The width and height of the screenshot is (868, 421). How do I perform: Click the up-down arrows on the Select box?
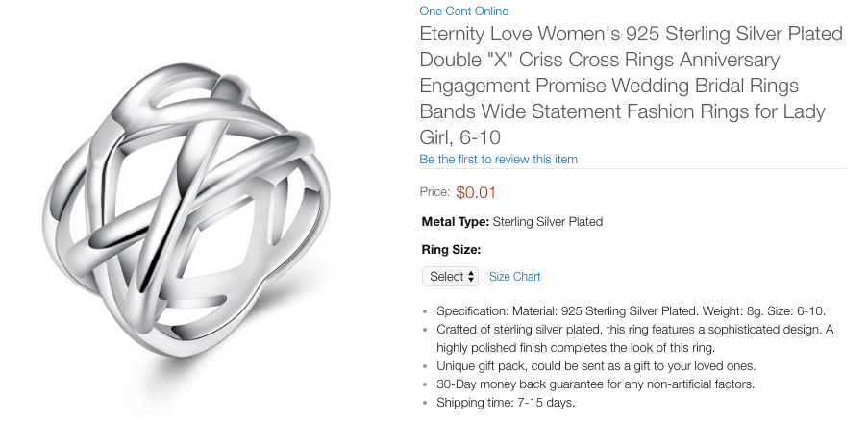coord(471,277)
